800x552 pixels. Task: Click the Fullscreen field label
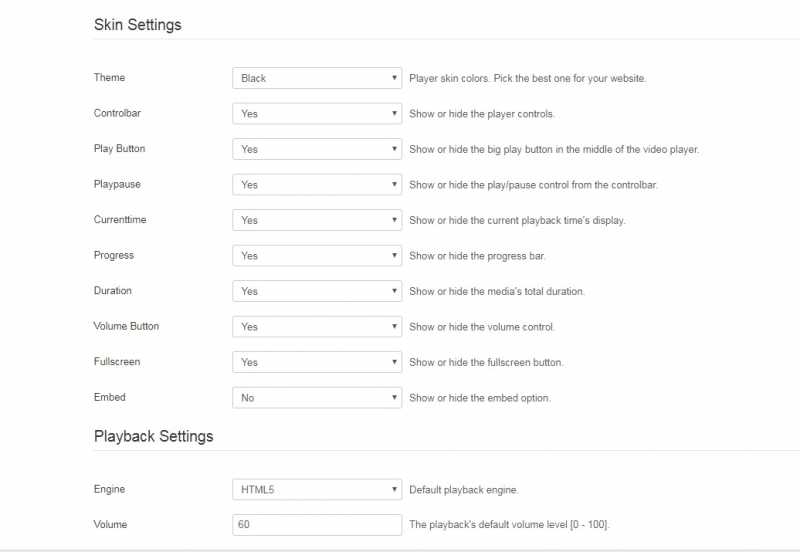point(117,362)
